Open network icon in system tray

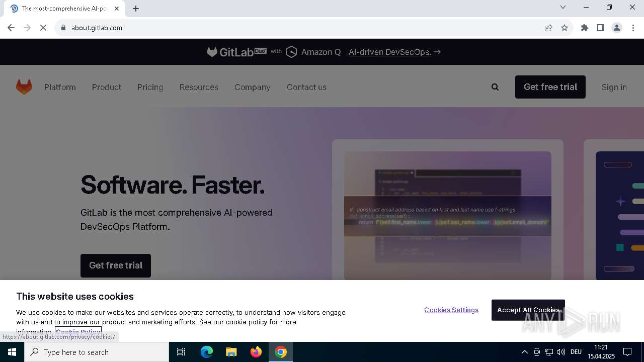click(x=549, y=352)
